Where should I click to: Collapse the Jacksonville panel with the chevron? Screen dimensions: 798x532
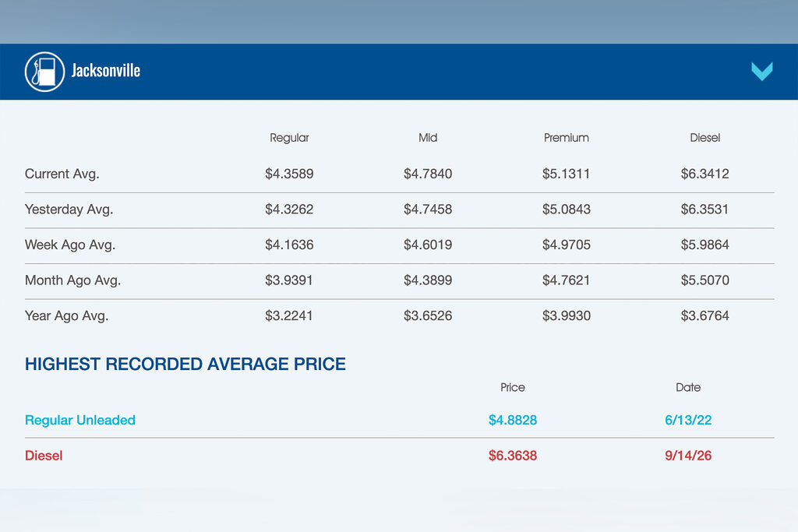tap(762, 71)
